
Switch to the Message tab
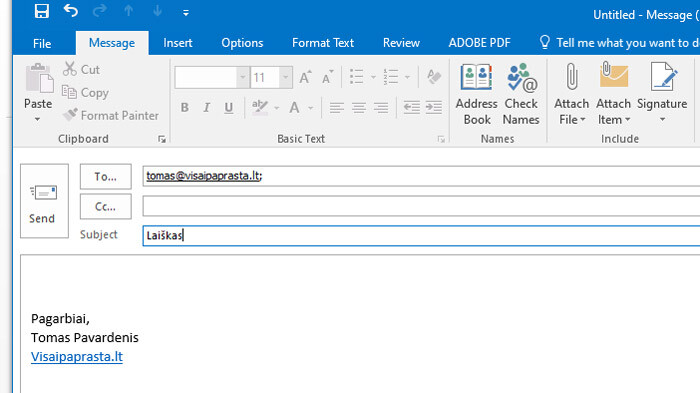[112, 43]
